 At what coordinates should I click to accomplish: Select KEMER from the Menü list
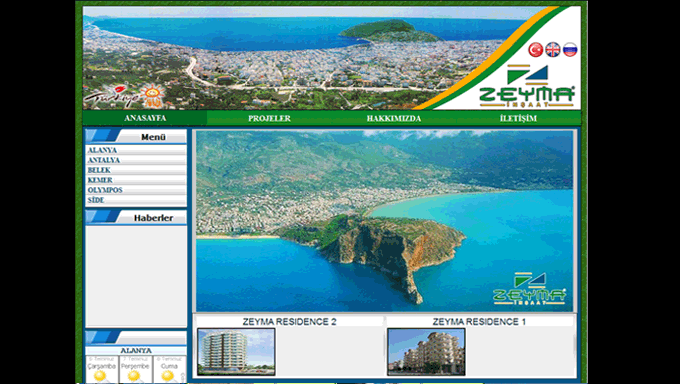point(136,180)
